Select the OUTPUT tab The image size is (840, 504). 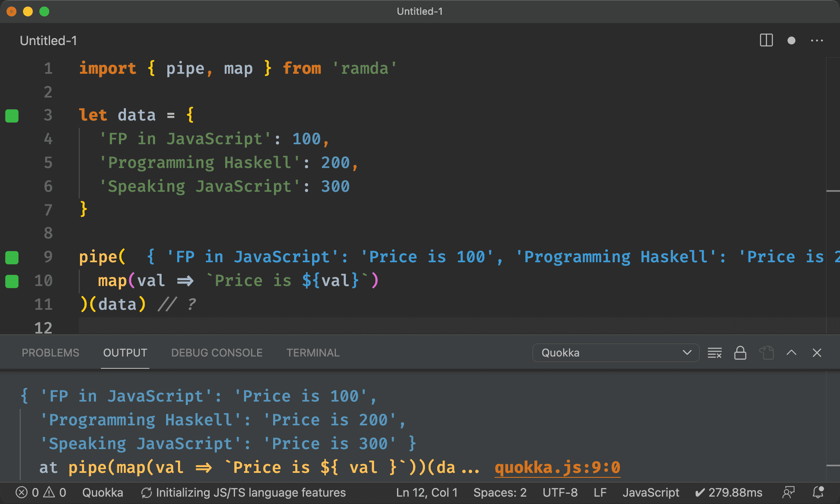125,353
